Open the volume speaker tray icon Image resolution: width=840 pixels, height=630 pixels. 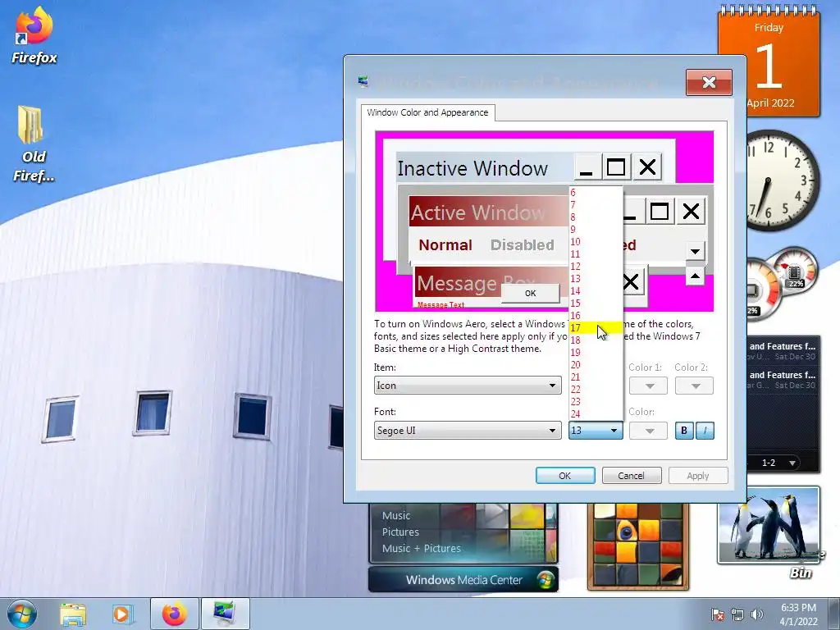(757, 614)
